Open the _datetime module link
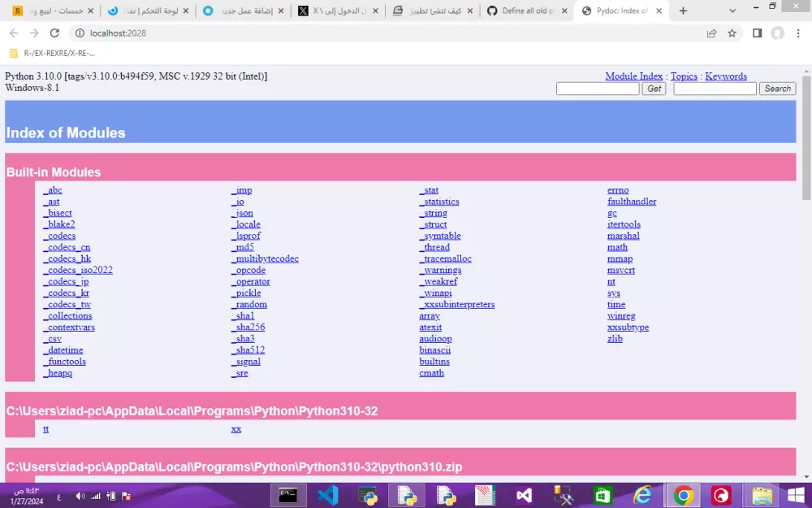This screenshot has height=508, width=812. tap(63, 350)
